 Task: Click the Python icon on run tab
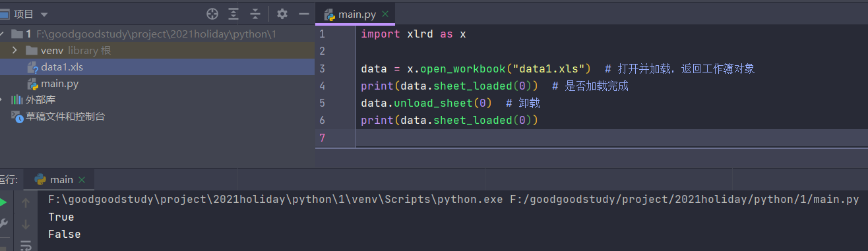tap(40, 179)
